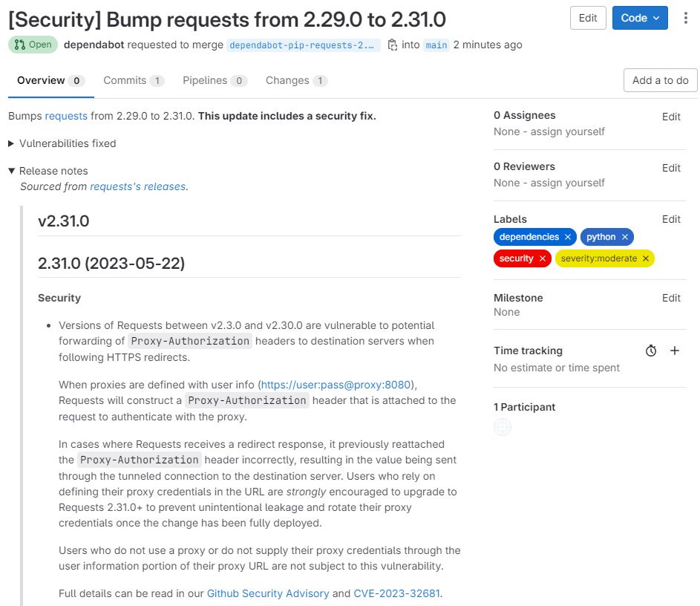Viewport: 700px width, 606px height.
Task: Remove the security label via its X
Action: coord(543,258)
